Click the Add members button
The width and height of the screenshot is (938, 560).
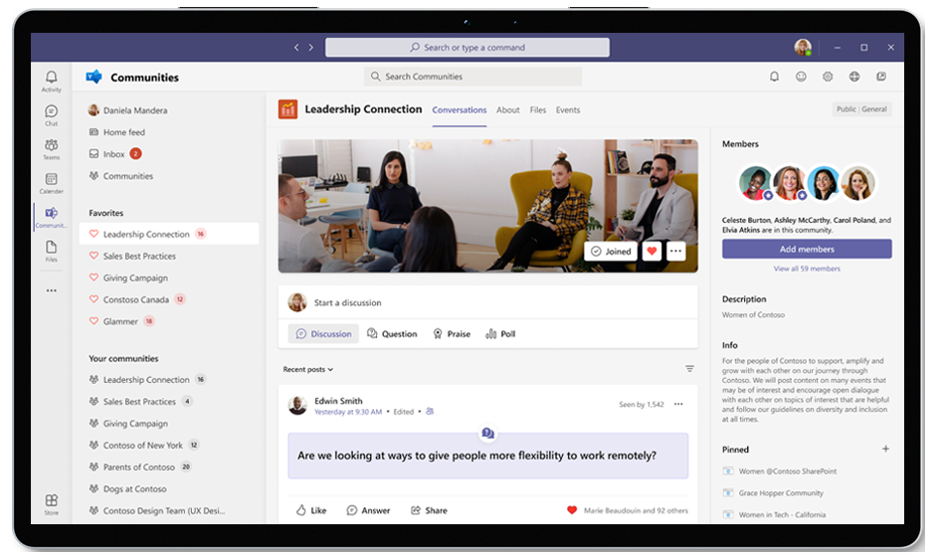point(807,249)
